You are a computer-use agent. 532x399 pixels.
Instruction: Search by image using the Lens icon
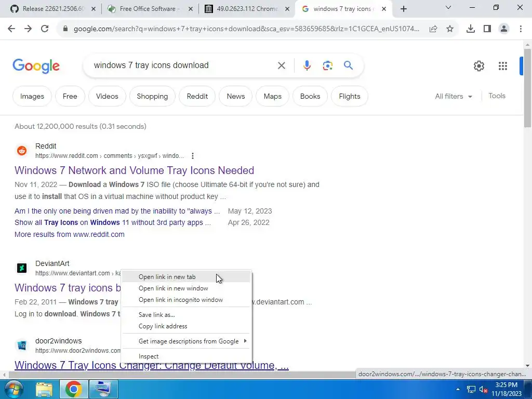point(328,65)
